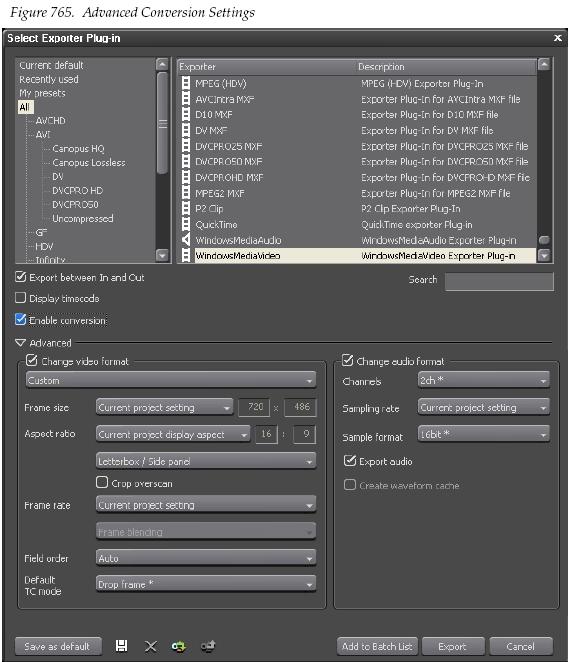Open the Custom video format dropdown
The image size is (570, 662).
pos(171,380)
